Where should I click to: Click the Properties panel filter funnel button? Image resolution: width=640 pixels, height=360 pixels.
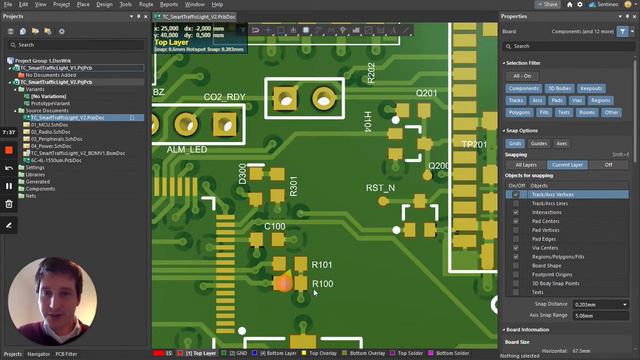click(622, 31)
